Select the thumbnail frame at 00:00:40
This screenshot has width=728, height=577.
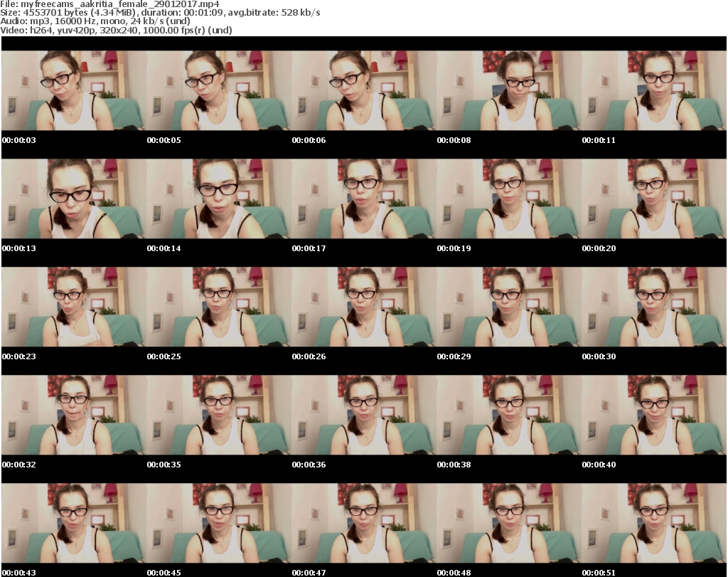pyautogui.click(x=654, y=415)
